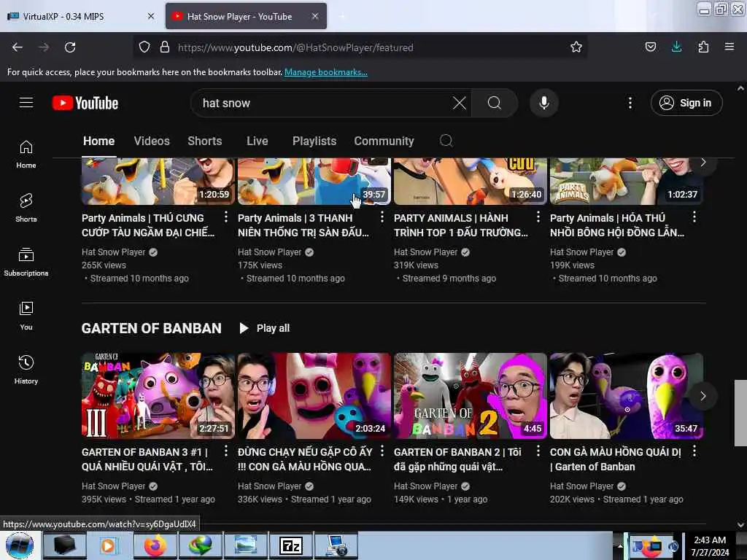Open the Firefox application menu
Viewport: 747px width, 560px height.
pyautogui.click(x=729, y=47)
